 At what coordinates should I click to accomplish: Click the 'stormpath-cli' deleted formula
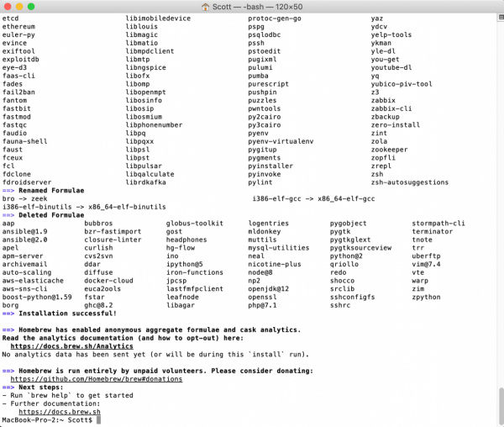tap(438, 224)
